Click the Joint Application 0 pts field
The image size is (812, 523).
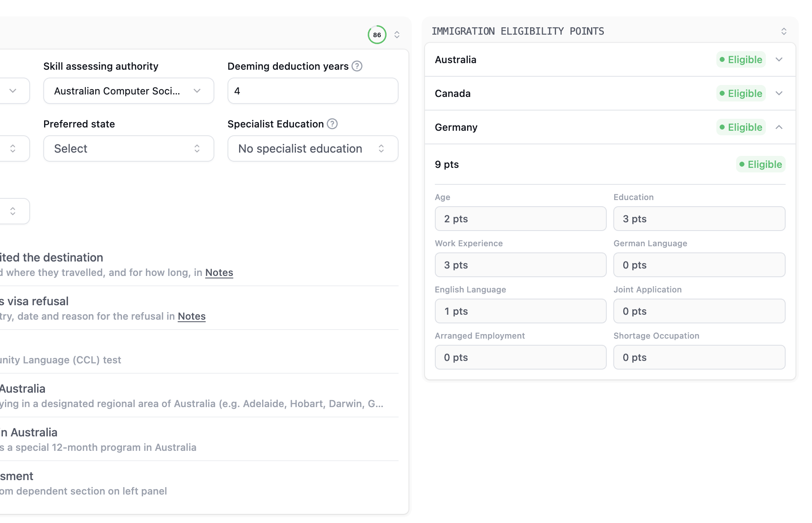tap(699, 311)
